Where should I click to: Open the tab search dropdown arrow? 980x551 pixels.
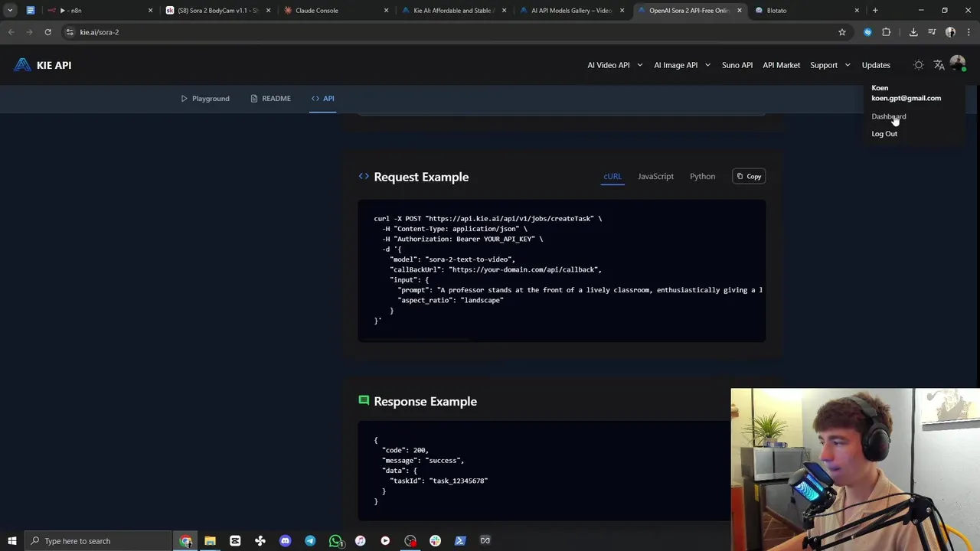[10, 11]
